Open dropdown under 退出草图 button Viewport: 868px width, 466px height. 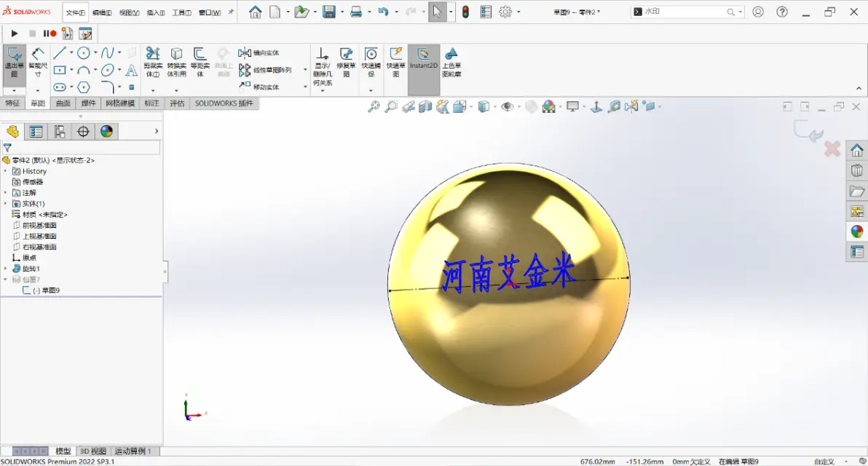point(15,90)
